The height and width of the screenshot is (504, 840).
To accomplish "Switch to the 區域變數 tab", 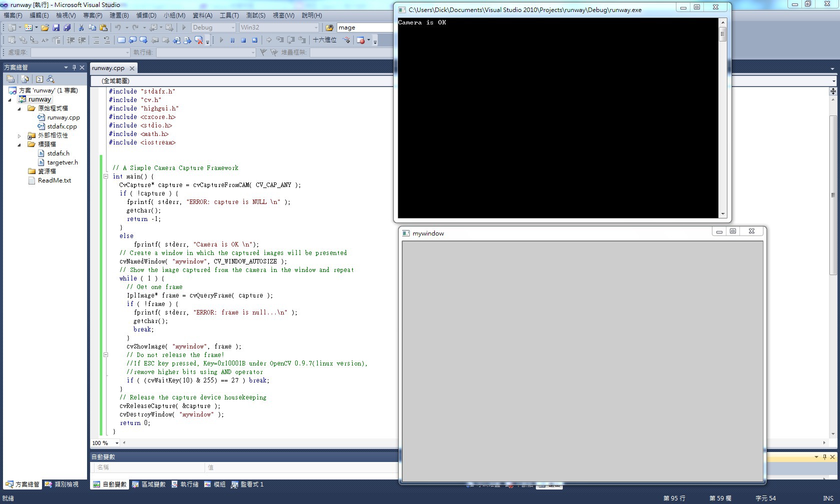I will pos(149,484).
